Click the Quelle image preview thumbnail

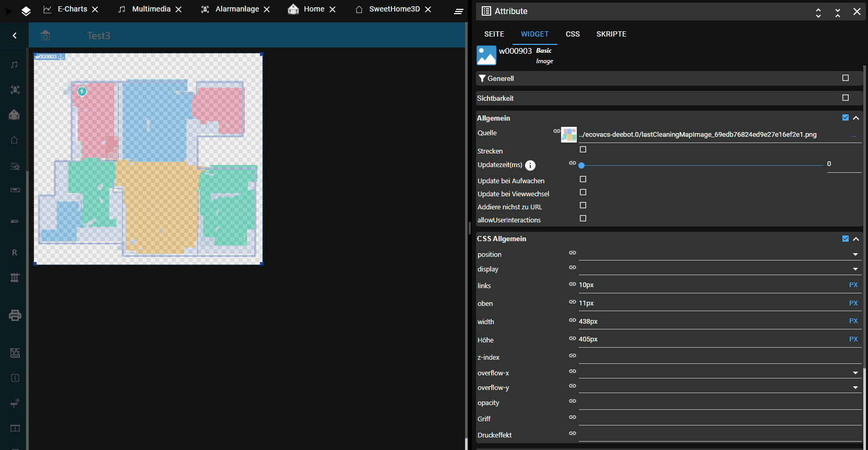[569, 135]
